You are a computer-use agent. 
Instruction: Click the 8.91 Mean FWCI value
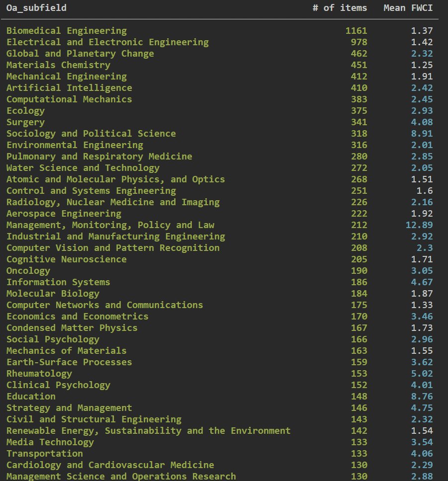422,134
